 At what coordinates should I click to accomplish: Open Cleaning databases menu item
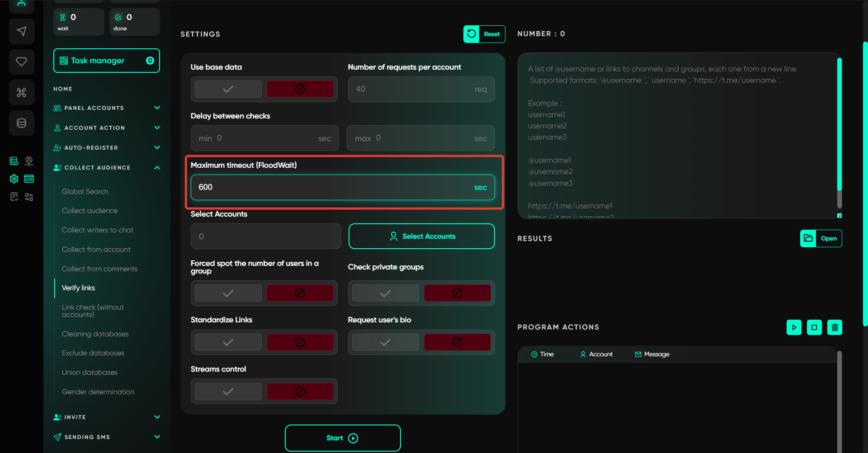(95, 334)
